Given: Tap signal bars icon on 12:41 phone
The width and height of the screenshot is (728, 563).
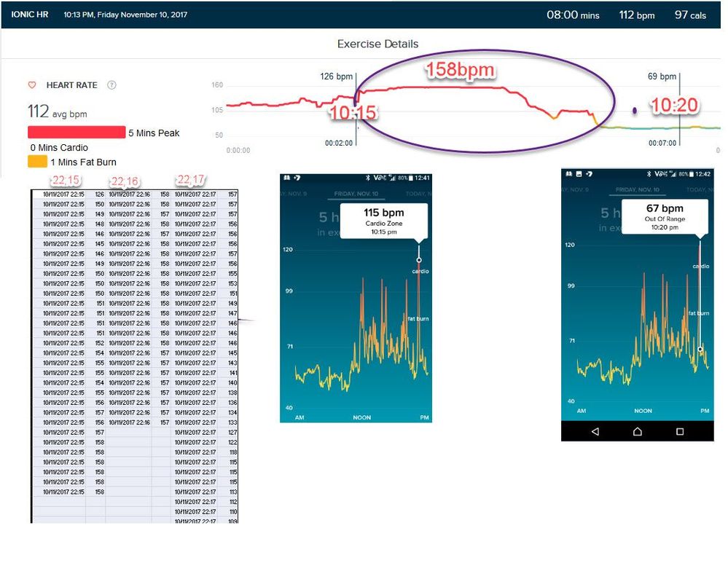Looking at the screenshot, I should pos(392,178).
